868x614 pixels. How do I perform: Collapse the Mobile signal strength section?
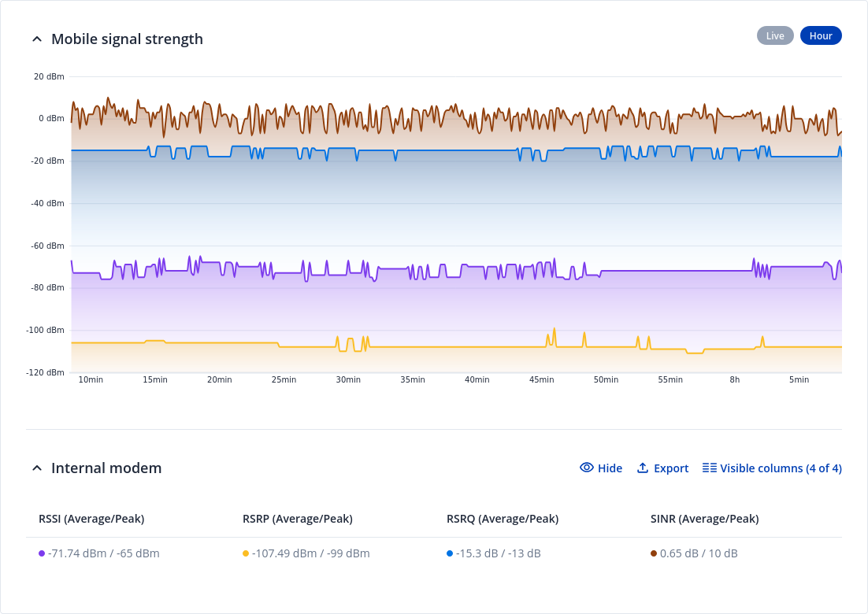coord(36,39)
